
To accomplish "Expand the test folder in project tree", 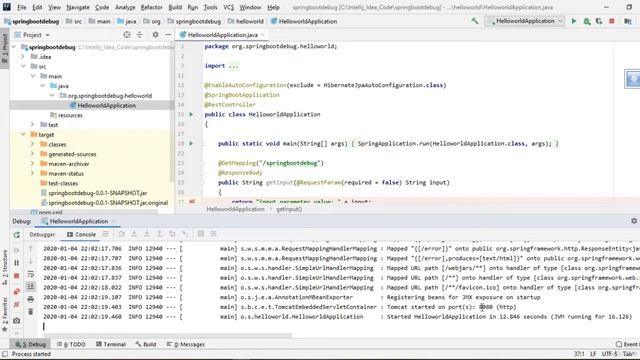I will click(x=33, y=124).
